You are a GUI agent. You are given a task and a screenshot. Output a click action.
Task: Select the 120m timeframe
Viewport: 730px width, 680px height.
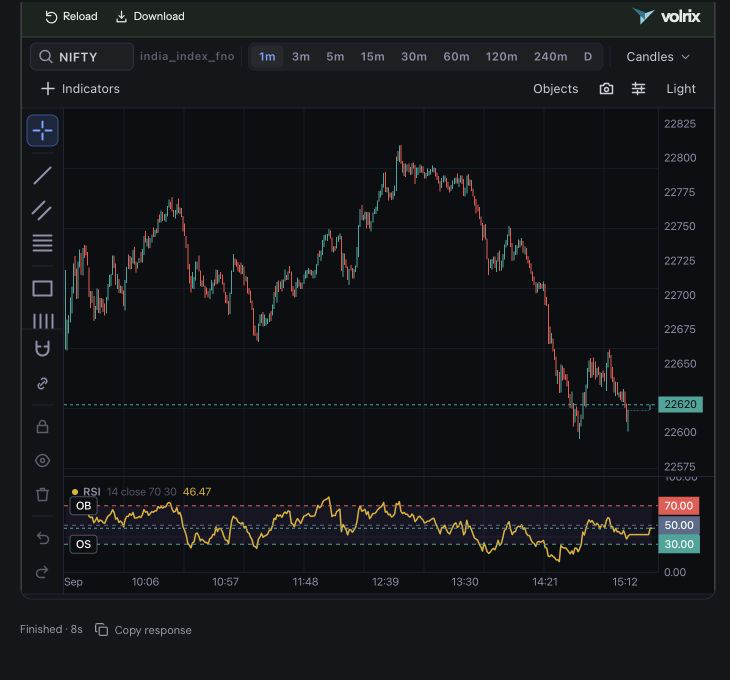pyautogui.click(x=501, y=57)
